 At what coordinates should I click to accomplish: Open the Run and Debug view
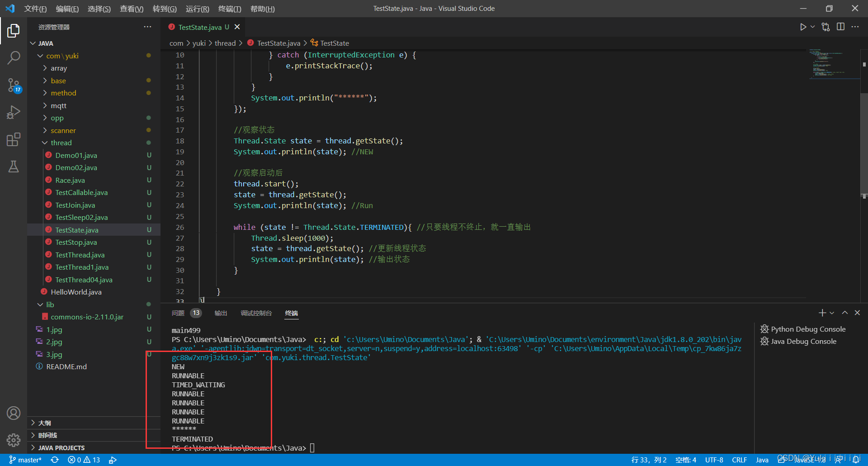(14, 112)
